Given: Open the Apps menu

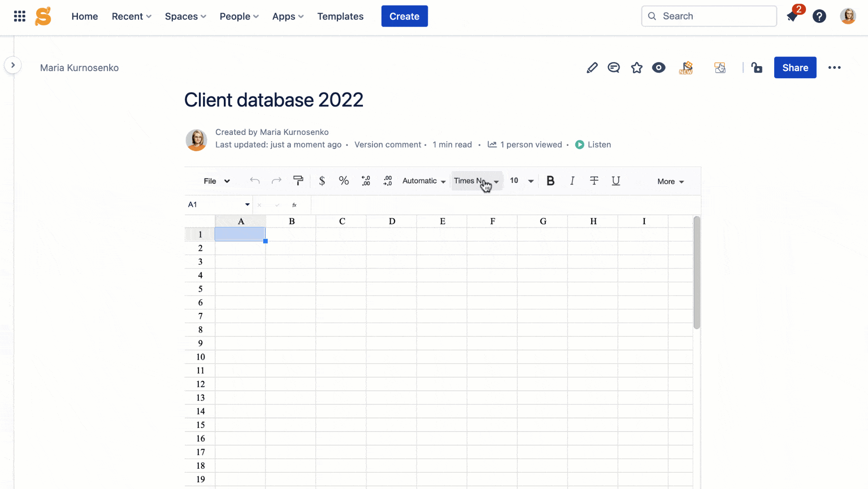Looking at the screenshot, I should coord(288,16).
